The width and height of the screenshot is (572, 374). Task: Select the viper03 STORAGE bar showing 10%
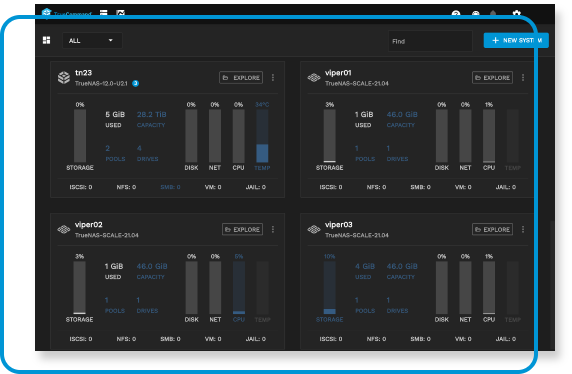tap(329, 288)
